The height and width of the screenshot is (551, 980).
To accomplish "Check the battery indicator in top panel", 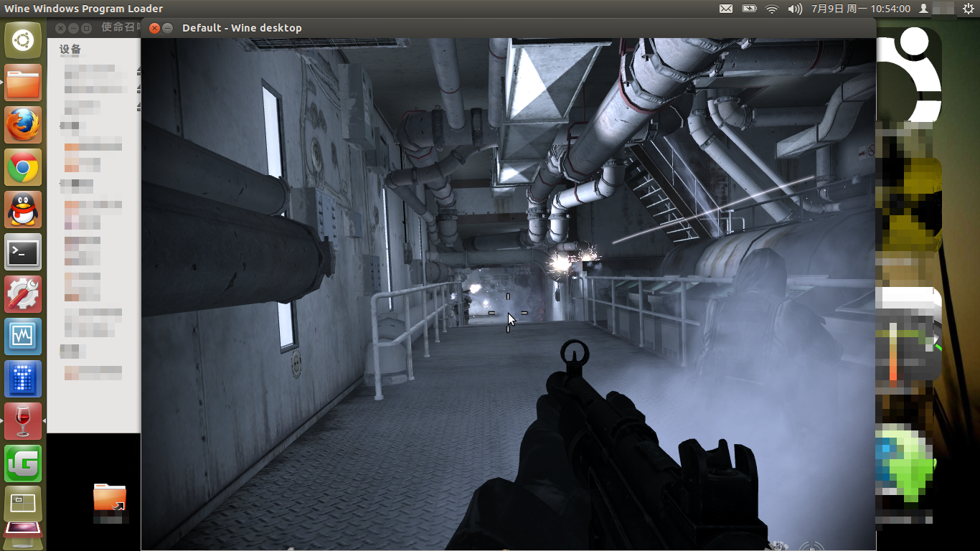I will click(x=749, y=9).
